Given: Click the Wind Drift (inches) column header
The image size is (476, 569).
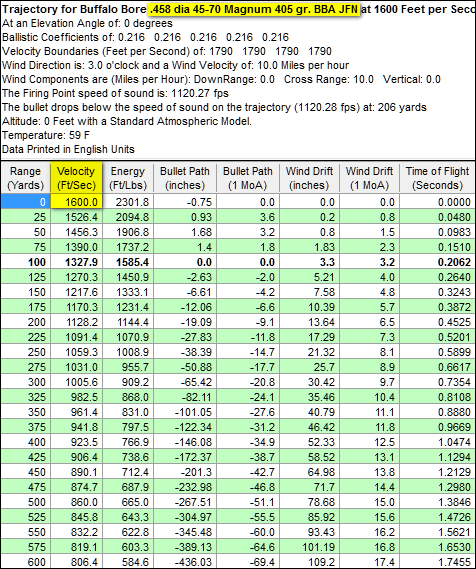Looking at the screenshot, I should [x=309, y=178].
